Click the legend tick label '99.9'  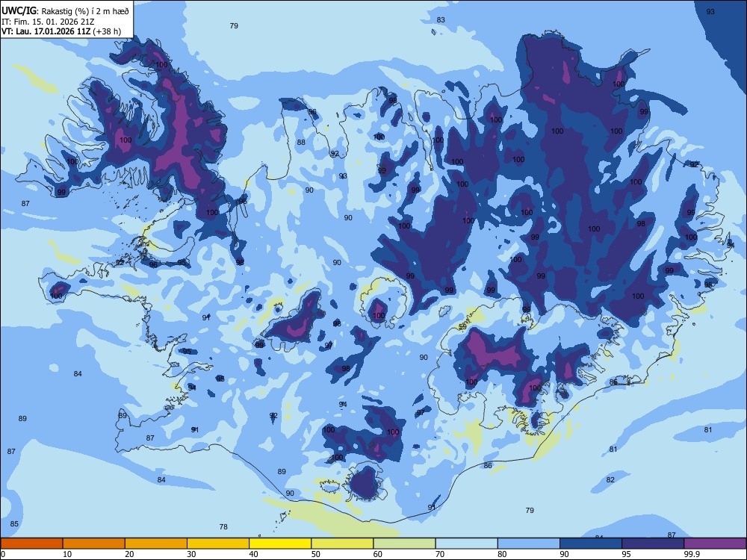tap(691, 554)
